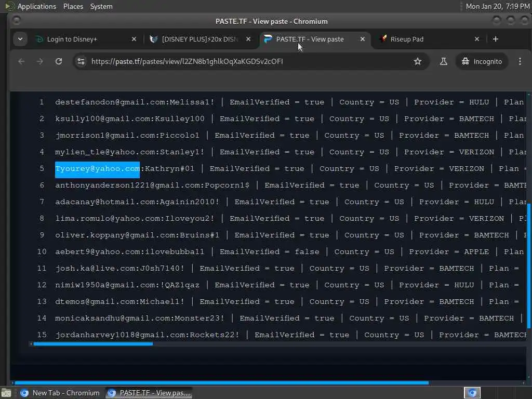Close the [DISNEY PLUS] tab
Viewport: 532px width, 399px height.
248,39
